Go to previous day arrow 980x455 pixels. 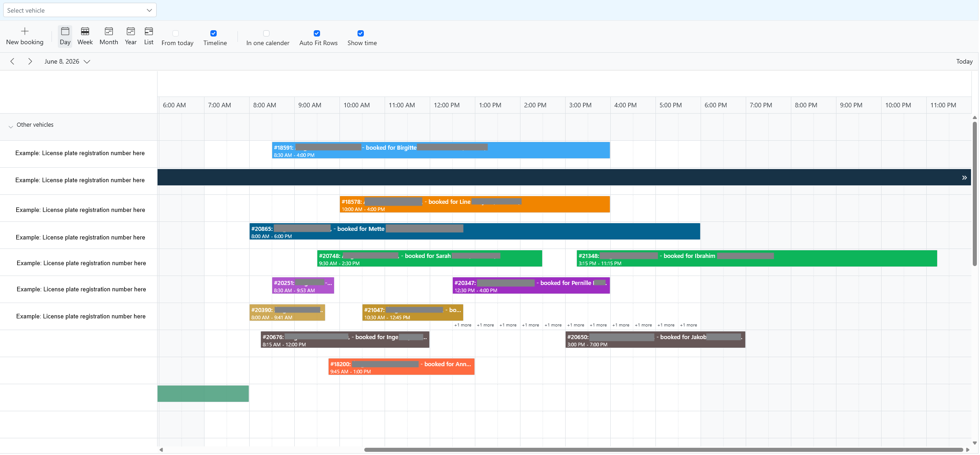point(12,61)
